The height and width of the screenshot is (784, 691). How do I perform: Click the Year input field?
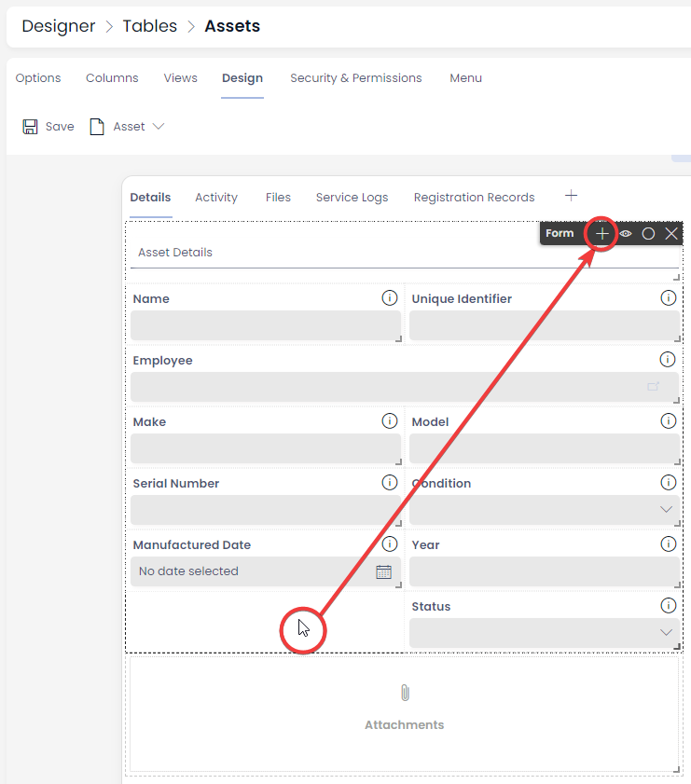coord(545,571)
